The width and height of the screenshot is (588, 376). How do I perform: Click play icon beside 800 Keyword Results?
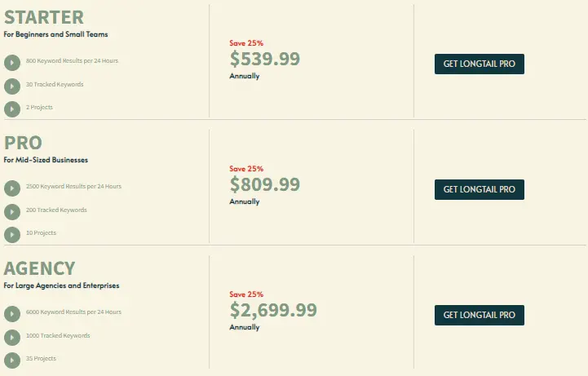(12, 63)
